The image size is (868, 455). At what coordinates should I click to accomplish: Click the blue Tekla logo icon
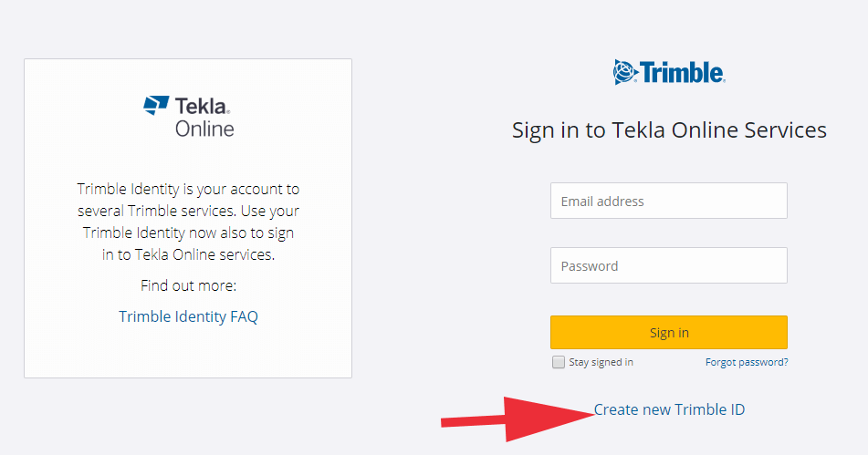click(156, 105)
